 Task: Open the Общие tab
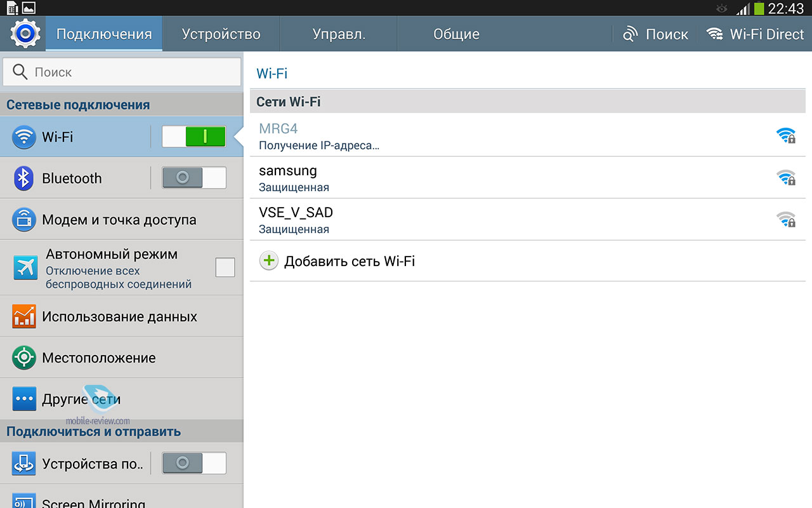click(456, 34)
